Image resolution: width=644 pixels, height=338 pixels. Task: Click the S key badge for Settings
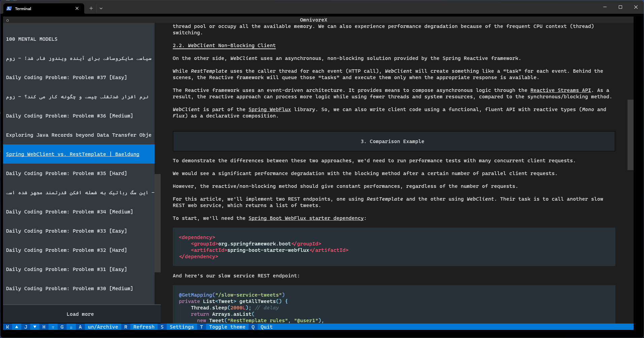tap(162, 327)
